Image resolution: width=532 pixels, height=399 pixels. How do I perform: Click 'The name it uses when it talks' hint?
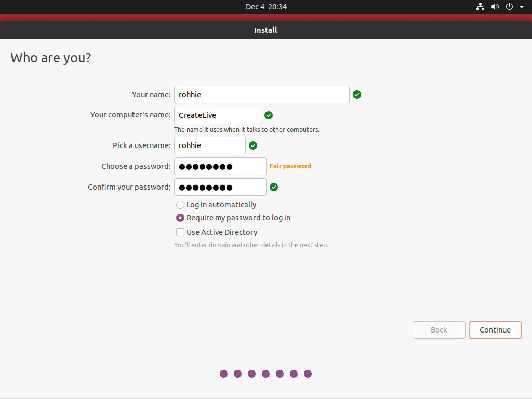[247, 129]
